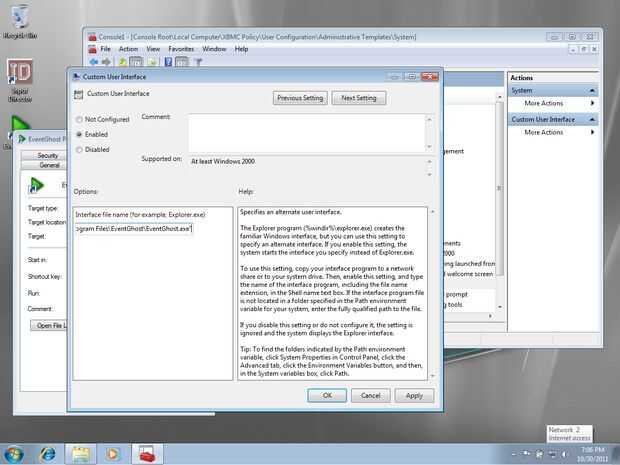Click Open File Location button in EventGhost Properties
Image resolution: width=620 pixels, height=465 pixels.
pos(49,325)
